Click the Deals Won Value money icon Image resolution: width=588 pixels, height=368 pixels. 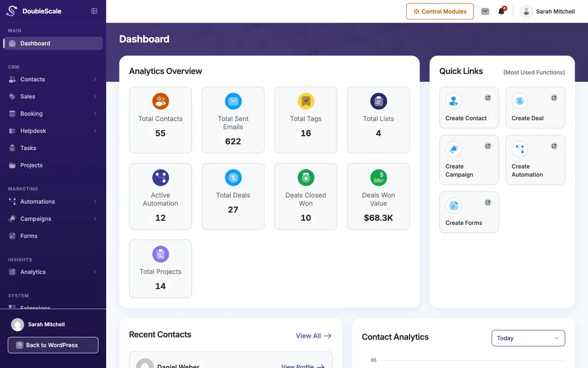click(378, 178)
